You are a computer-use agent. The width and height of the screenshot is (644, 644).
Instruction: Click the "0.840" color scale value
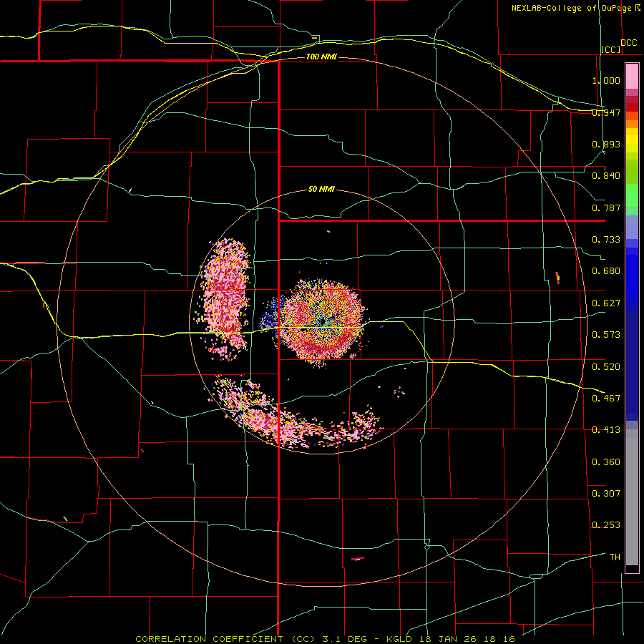click(x=606, y=176)
